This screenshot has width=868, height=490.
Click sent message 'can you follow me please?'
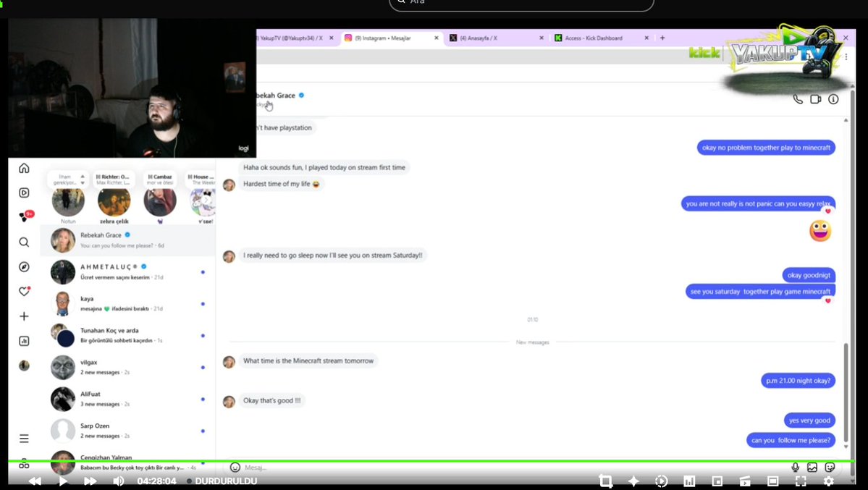[x=791, y=440]
